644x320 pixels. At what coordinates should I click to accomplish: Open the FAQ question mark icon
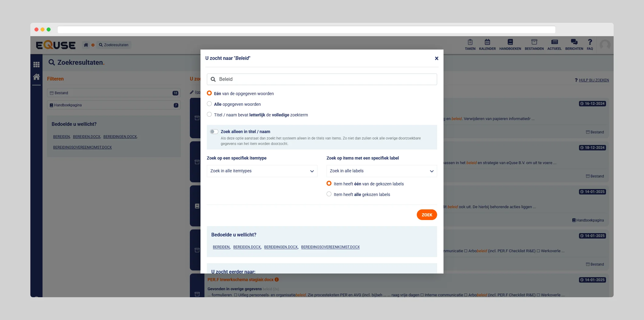pos(590,44)
